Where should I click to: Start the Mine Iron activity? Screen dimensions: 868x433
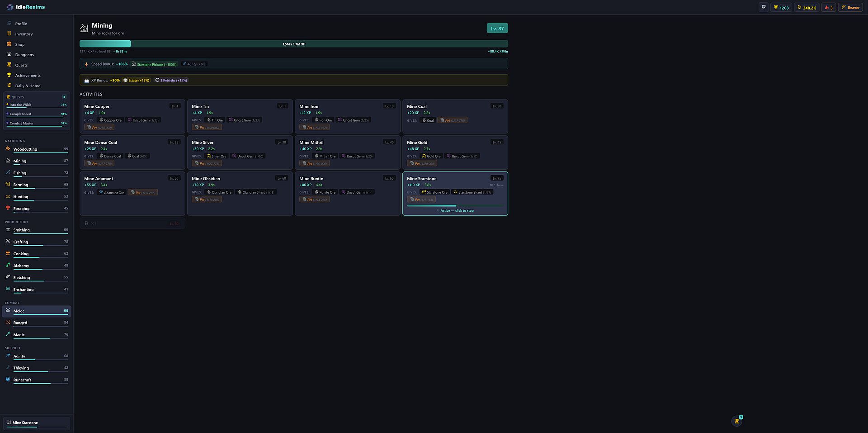[x=348, y=116]
